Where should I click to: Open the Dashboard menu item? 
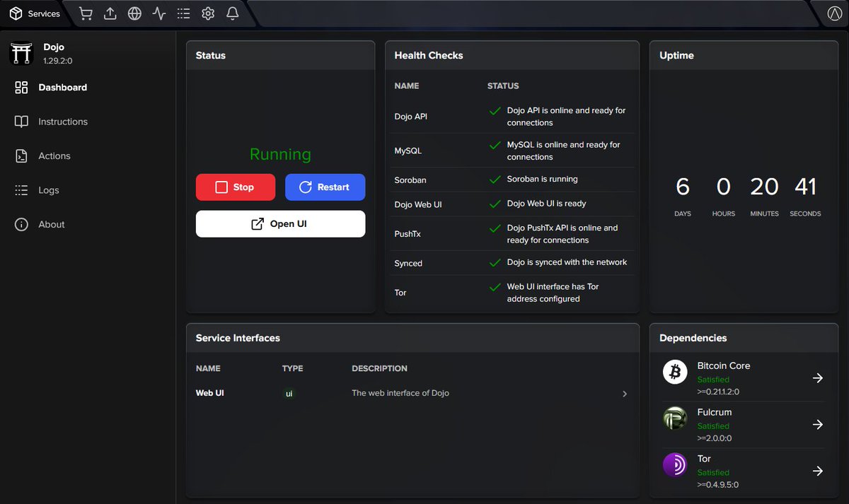(88, 88)
